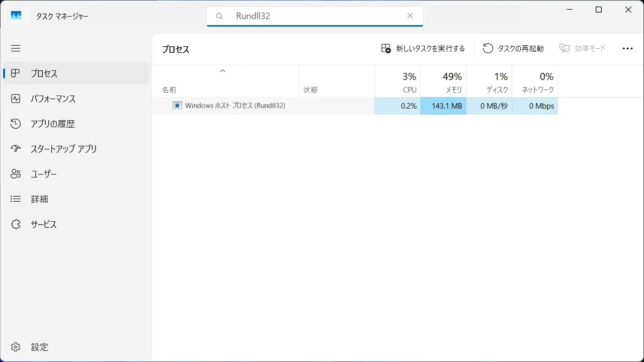Viewport: 644px width, 362px height.
Task: Open the Services page
Action: click(76, 224)
